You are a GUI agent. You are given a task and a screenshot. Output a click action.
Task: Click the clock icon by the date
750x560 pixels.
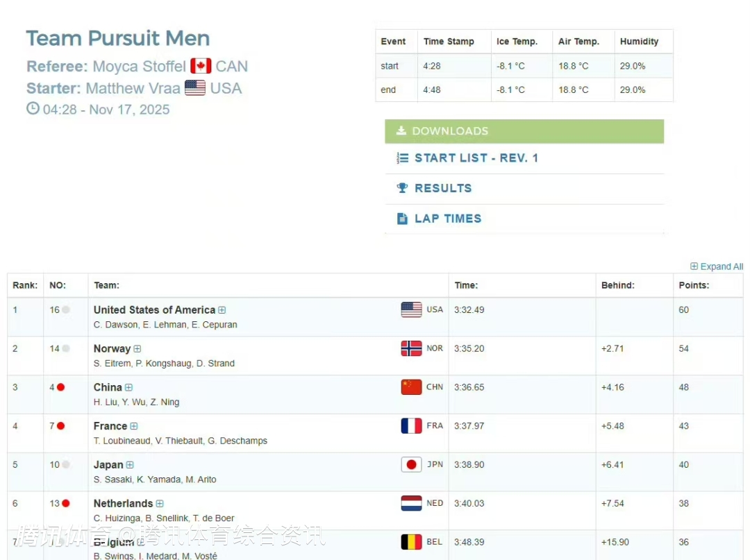[33, 108]
